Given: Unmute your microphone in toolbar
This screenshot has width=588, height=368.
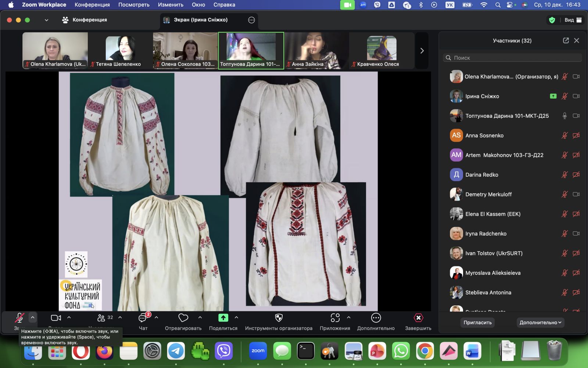Looking at the screenshot, I should pyautogui.click(x=19, y=318).
